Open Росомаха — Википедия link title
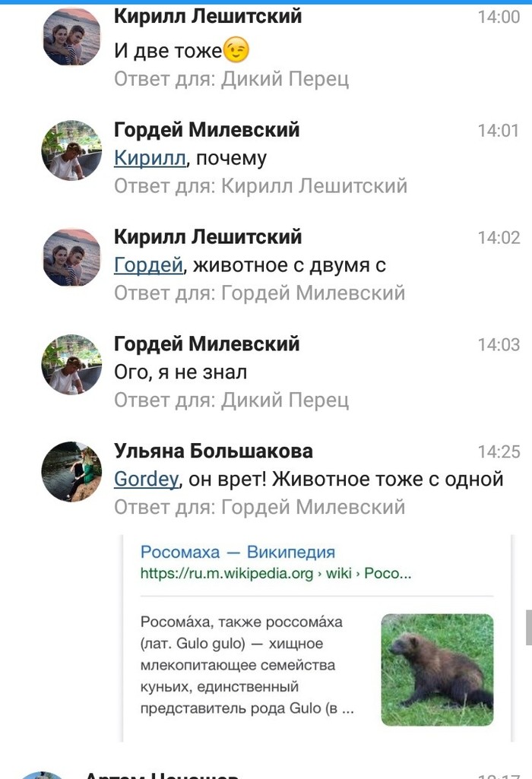The image size is (532, 779). (238, 553)
